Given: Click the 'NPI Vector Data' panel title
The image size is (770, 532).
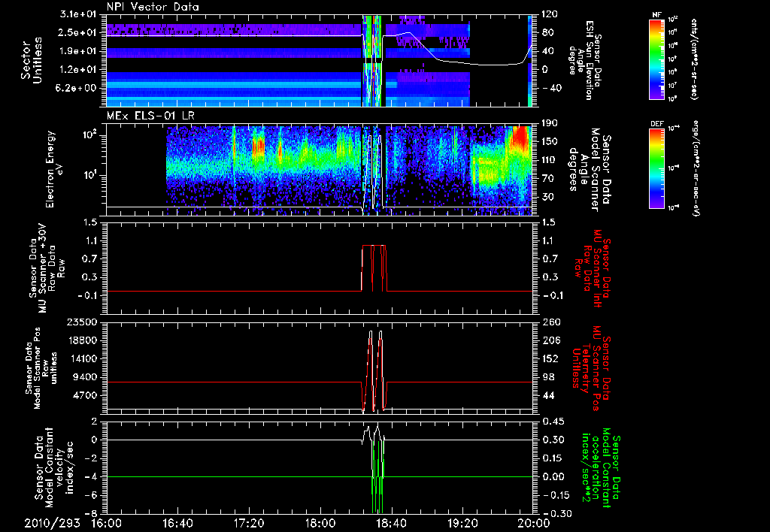Looking at the screenshot, I should pos(153,7).
